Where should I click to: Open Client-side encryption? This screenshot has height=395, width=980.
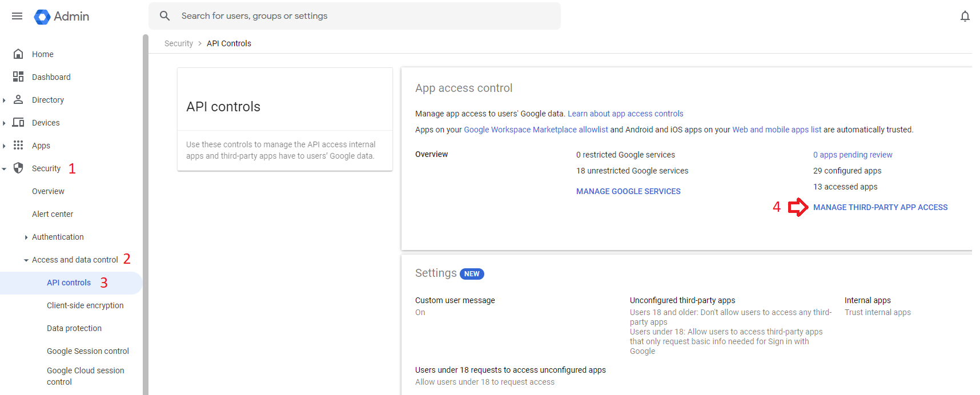tap(85, 305)
